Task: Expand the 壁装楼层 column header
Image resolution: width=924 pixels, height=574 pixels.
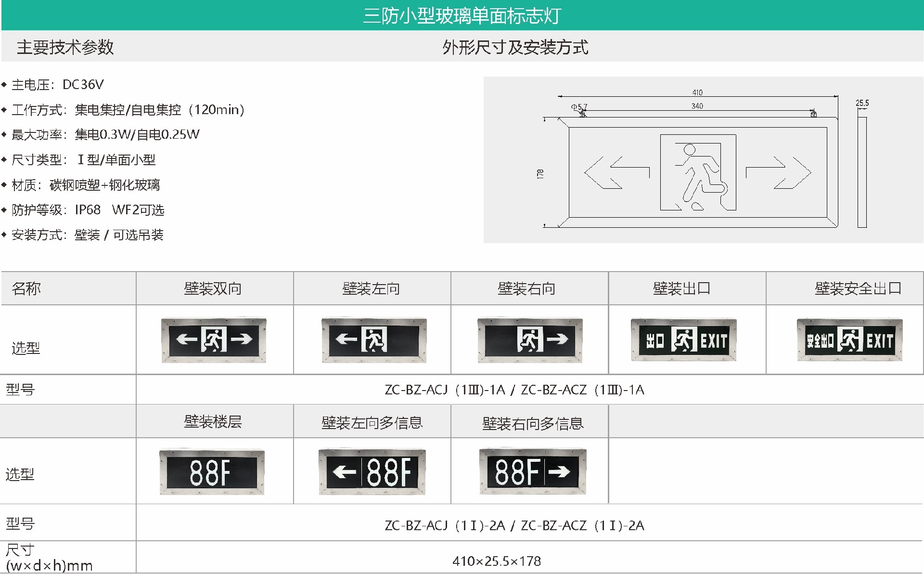Action: [x=215, y=420]
